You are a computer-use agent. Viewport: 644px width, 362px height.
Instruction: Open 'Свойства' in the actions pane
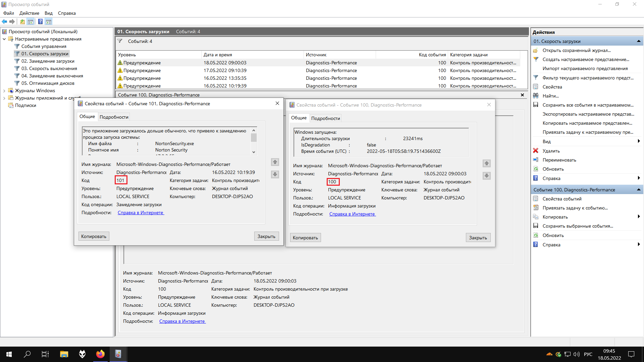point(552,87)
